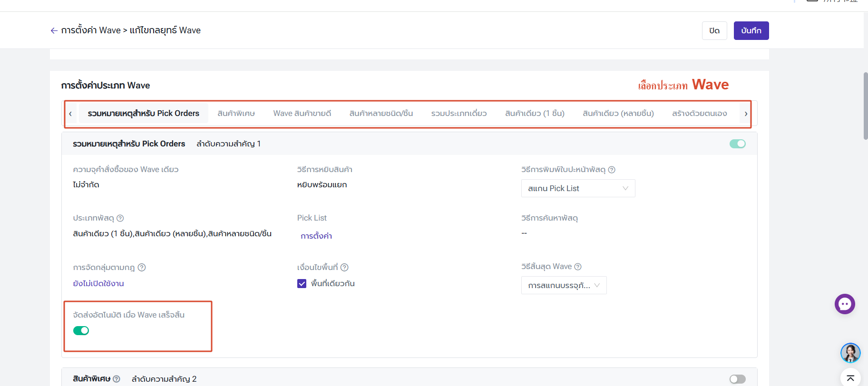Click the help icon beside เงื่อนไขพื้นที่
This screenshot has height=386, width=868.
(x=345, y=268)
